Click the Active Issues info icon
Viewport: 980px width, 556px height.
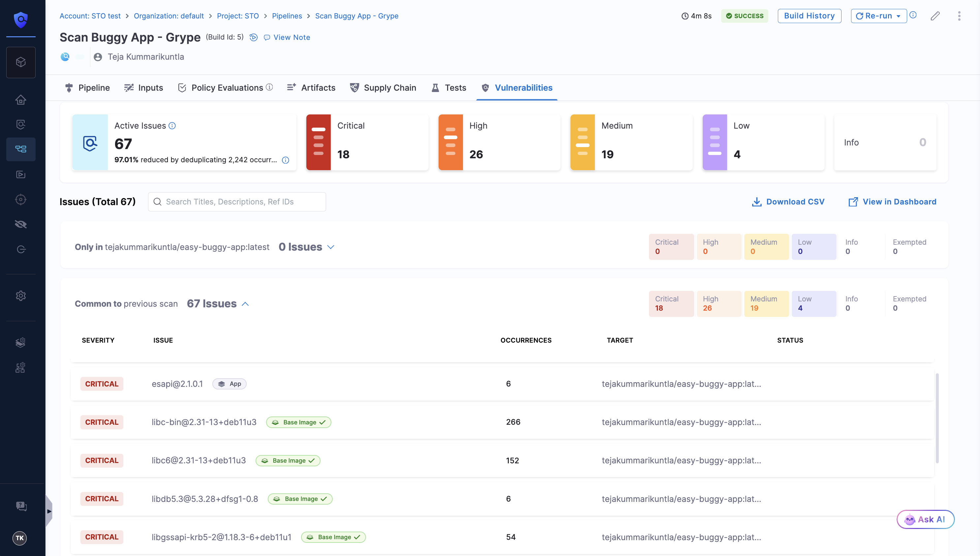(x=172, y=126)
